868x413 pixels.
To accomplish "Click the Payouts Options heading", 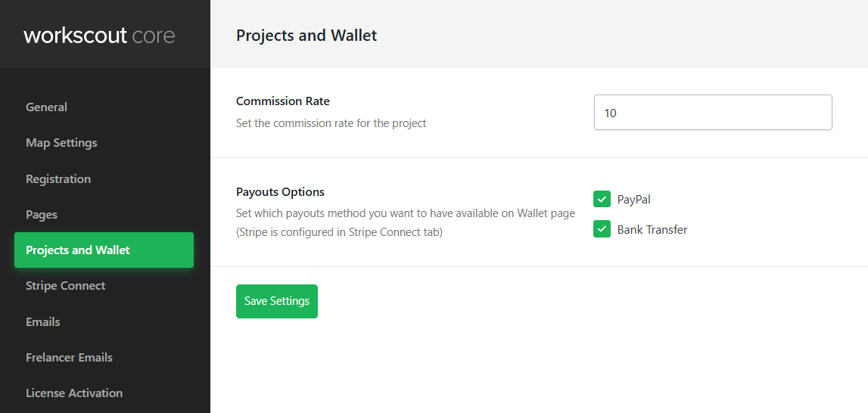I will point(280,192).
